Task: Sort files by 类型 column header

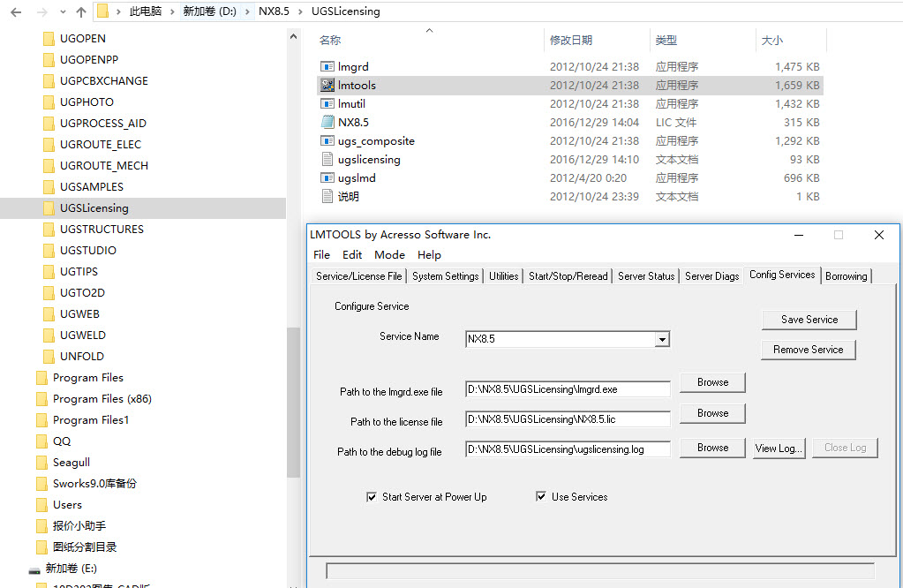Action: (x=666, y=41)
